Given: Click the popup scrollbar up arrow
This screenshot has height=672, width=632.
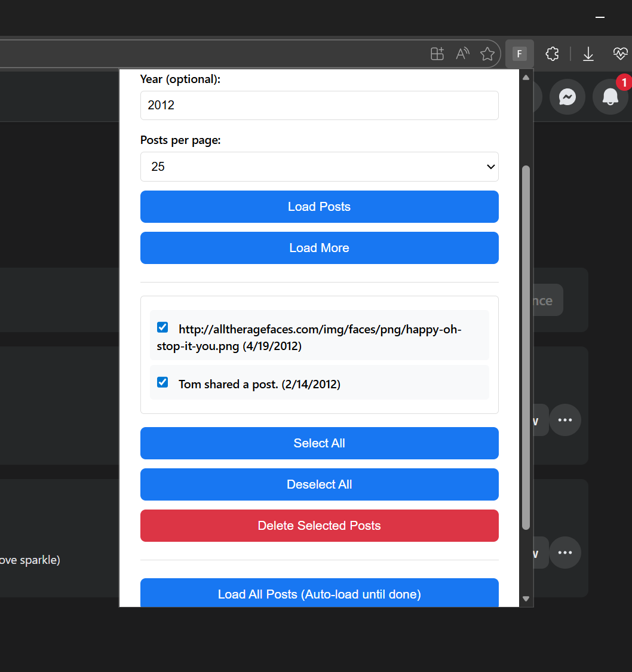Looking at the screenshot, I should pyautogui.click(x=526, y=78).
